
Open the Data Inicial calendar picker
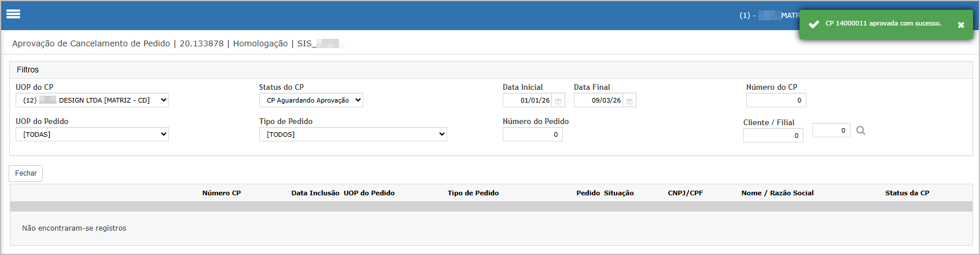point(558,101)
